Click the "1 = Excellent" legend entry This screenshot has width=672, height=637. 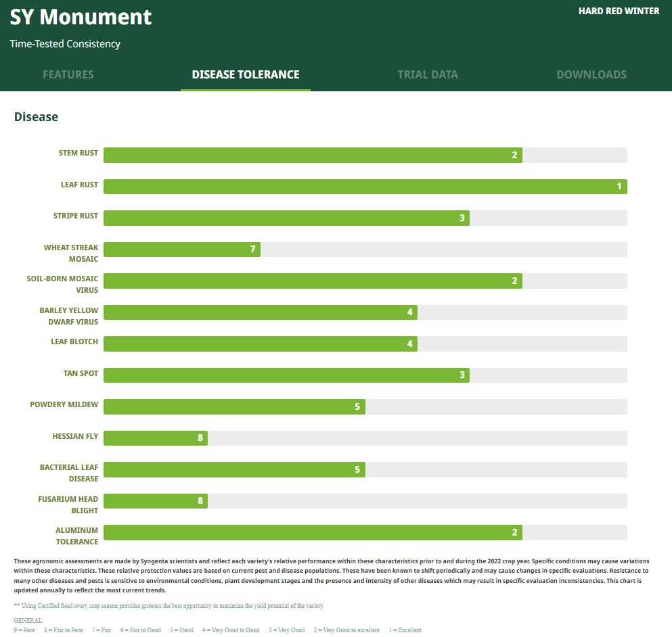[x=405, y=630]
